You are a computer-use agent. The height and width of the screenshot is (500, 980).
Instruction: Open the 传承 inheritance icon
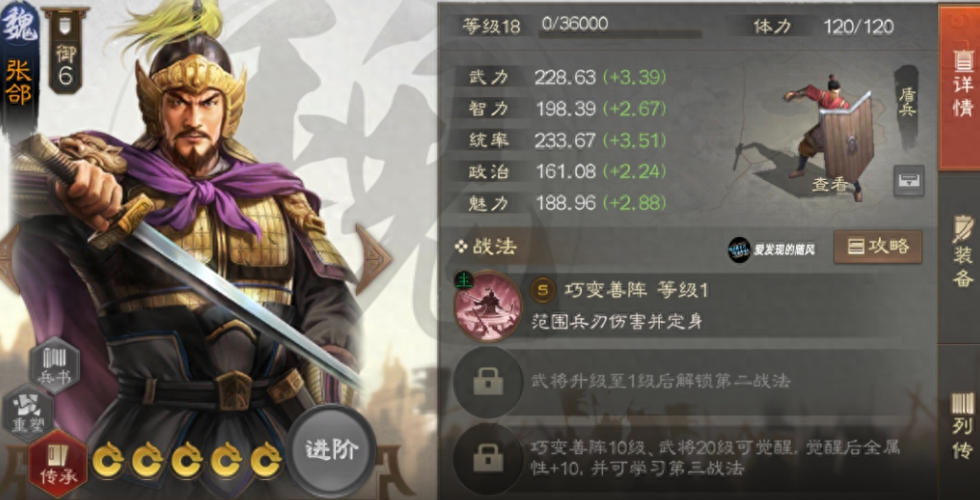[58, 463]
